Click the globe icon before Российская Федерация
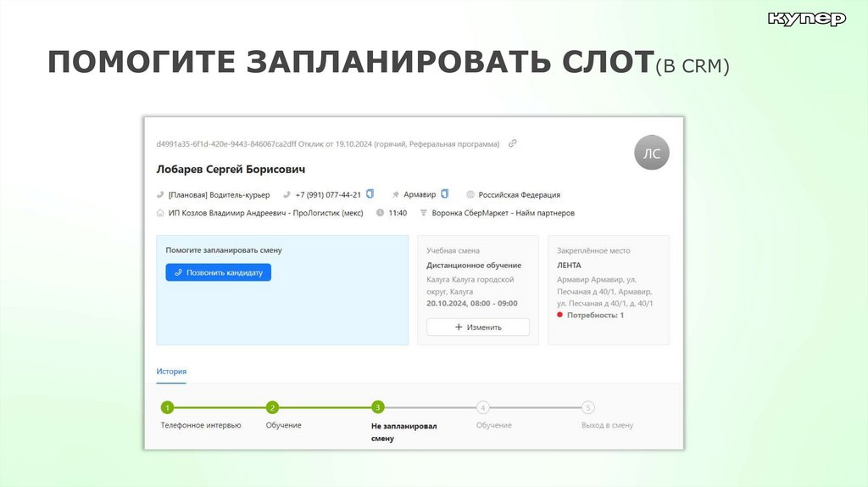The image size is (868, 487). (x=470, y=194)
